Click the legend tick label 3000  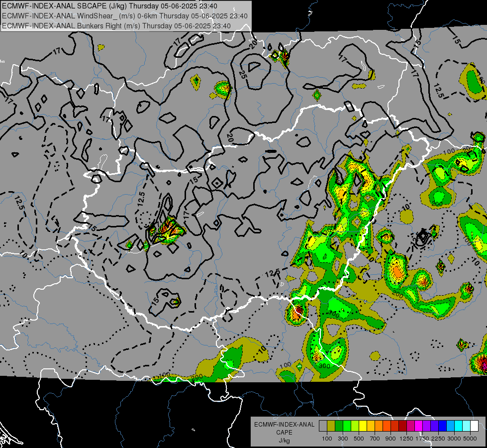click(x=454, y=439)
